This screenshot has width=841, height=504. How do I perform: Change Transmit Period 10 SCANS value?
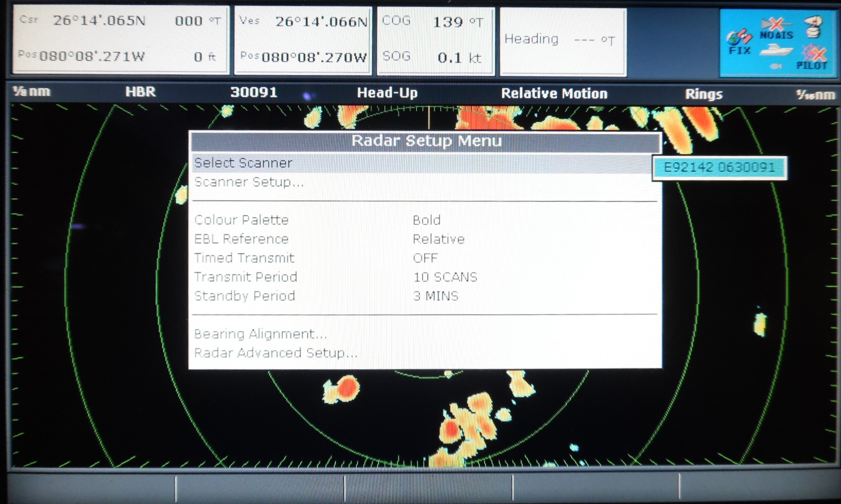(x=445, y=277)
